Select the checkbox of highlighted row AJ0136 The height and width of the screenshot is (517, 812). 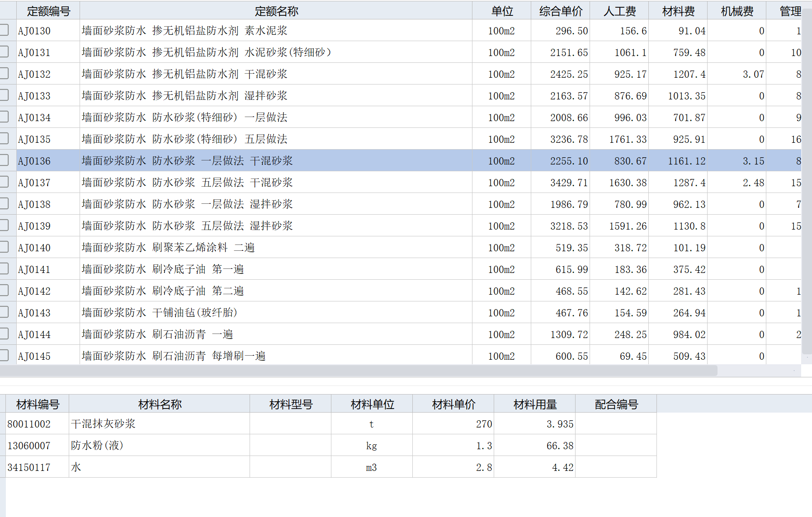point(4,160)
